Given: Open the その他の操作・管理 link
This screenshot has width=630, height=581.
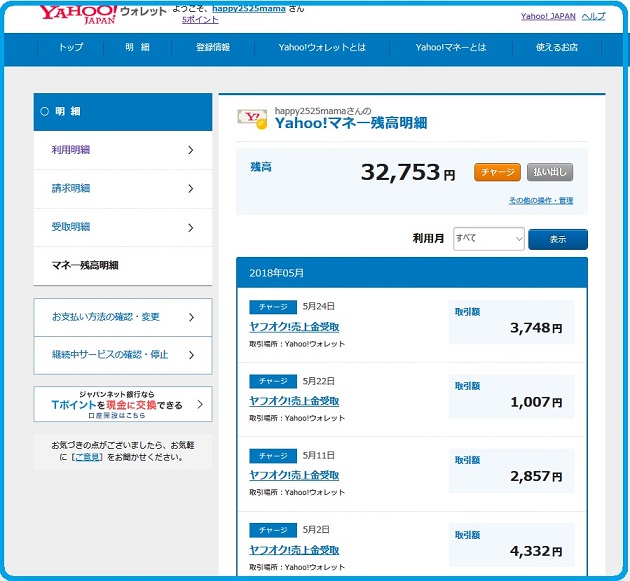Looking at the screenshot, I should pyautogui.click(x=541, y=200).
